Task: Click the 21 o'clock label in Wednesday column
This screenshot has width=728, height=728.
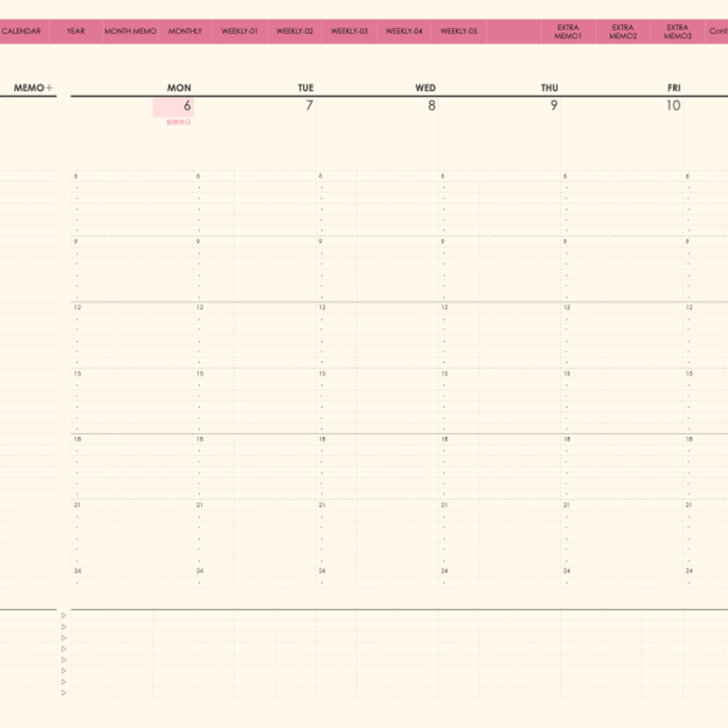Action: coord(322,505)
